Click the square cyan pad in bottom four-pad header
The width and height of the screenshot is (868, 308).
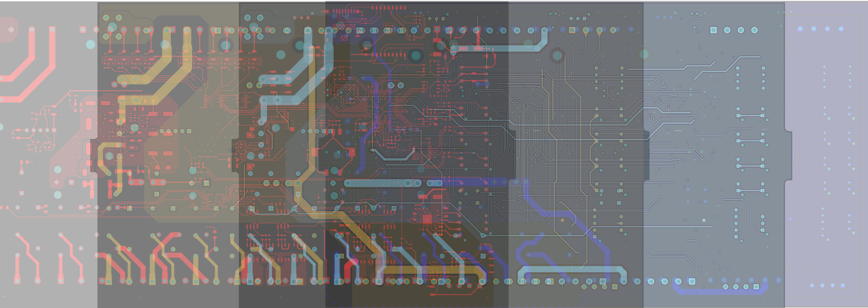coord(756,287)
